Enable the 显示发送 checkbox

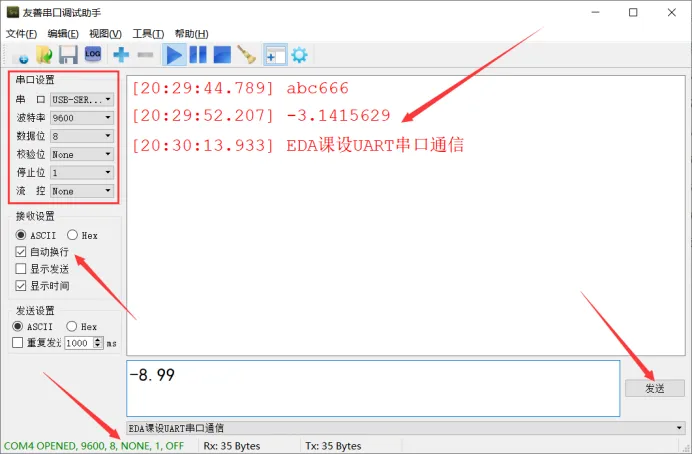coord(20,269)
